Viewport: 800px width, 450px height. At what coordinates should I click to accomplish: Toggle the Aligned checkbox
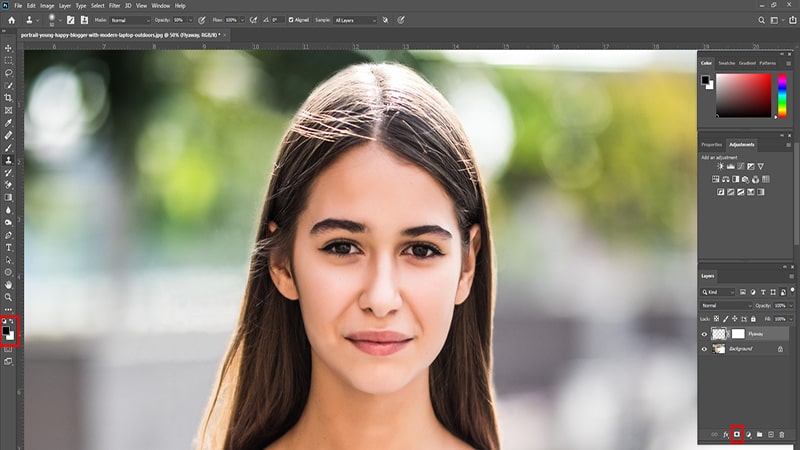point(291,20)
